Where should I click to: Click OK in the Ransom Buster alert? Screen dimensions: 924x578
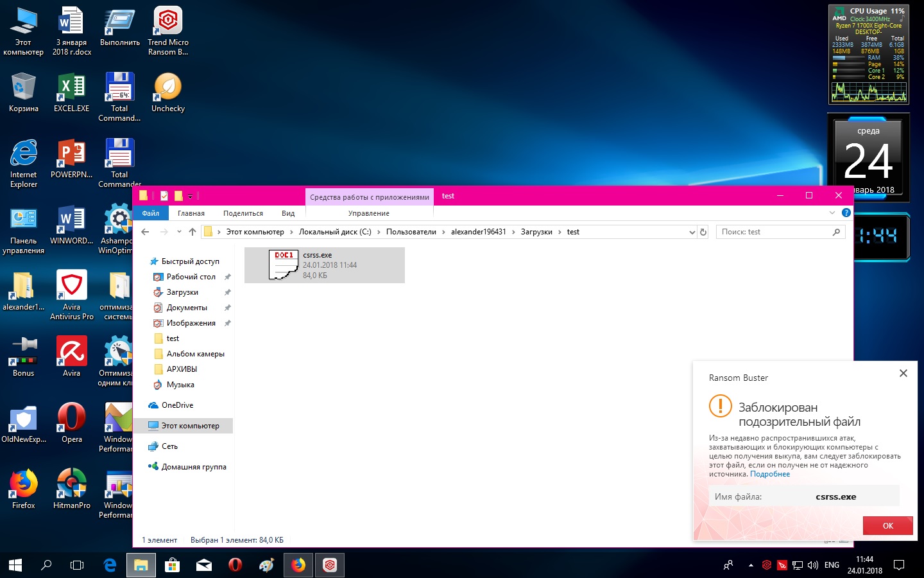coord(887,525)
